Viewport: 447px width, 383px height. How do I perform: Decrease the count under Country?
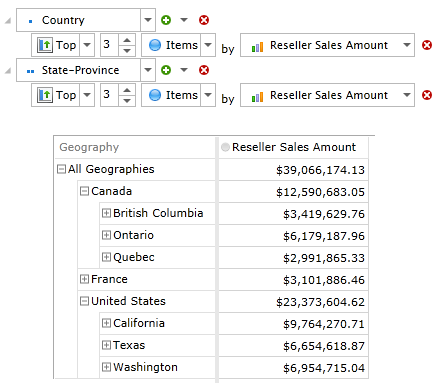click(127, 50)
